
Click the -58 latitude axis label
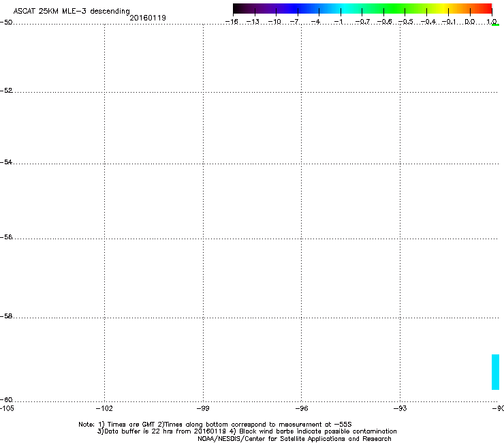(x=6, y=316)
